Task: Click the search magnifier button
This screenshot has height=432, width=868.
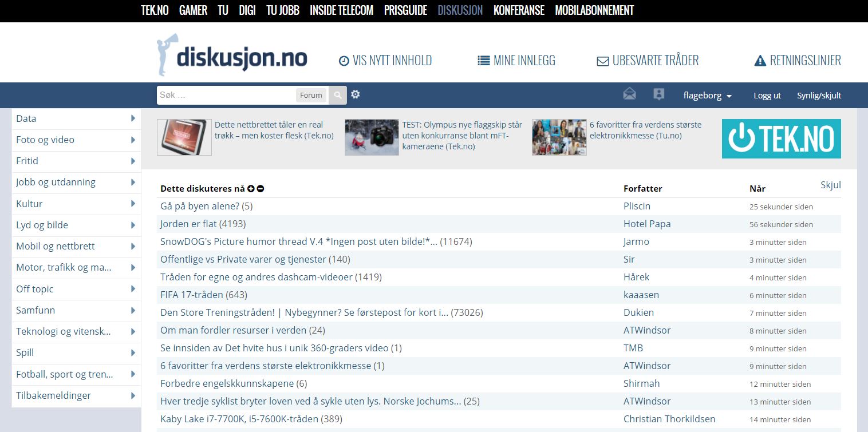Action: point(338,95)
